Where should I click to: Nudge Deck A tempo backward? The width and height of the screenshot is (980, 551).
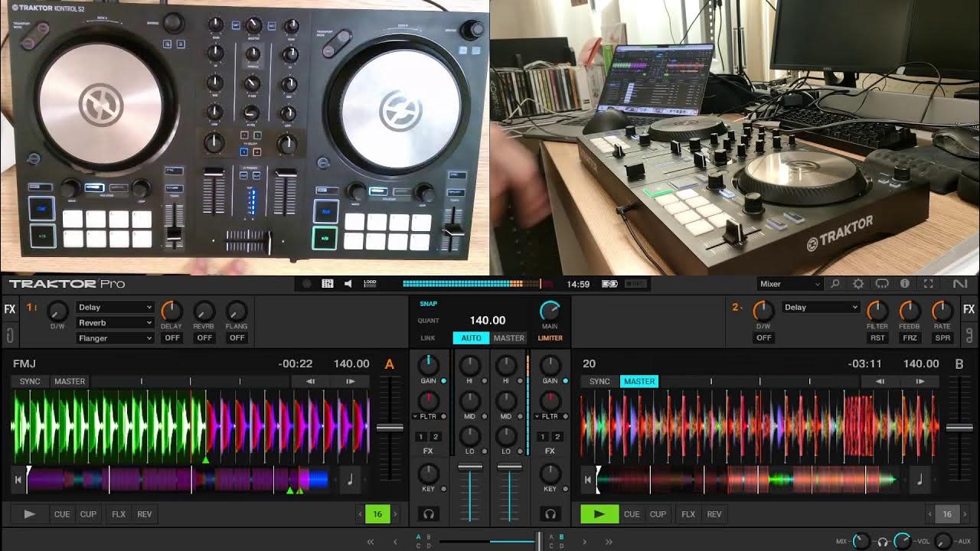click(310, 381)
